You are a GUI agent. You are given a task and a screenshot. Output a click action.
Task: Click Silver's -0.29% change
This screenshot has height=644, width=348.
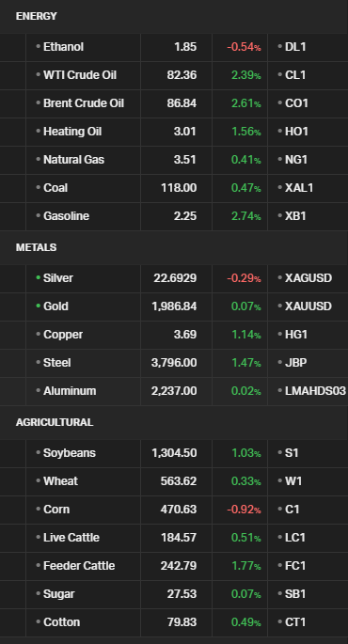point(244,278)
